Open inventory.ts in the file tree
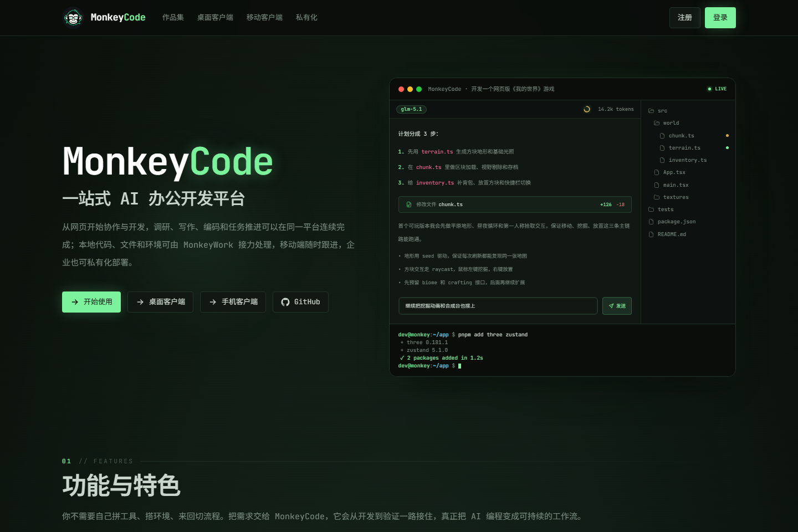The image size is (798, 532). tap(683, 160)
